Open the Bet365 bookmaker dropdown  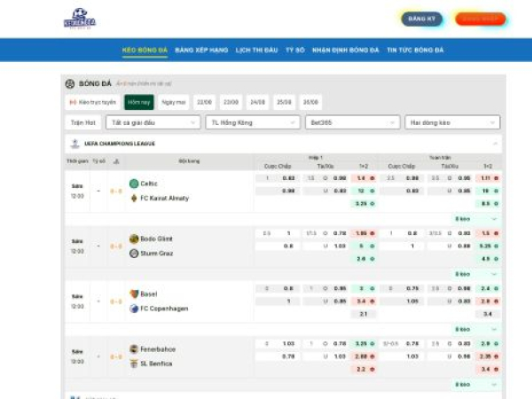pyautogui.click(x=351, y=122)
